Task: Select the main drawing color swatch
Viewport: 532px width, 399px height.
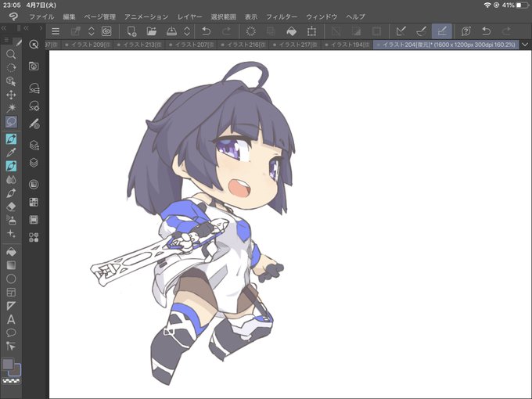Action: (8, 364)
